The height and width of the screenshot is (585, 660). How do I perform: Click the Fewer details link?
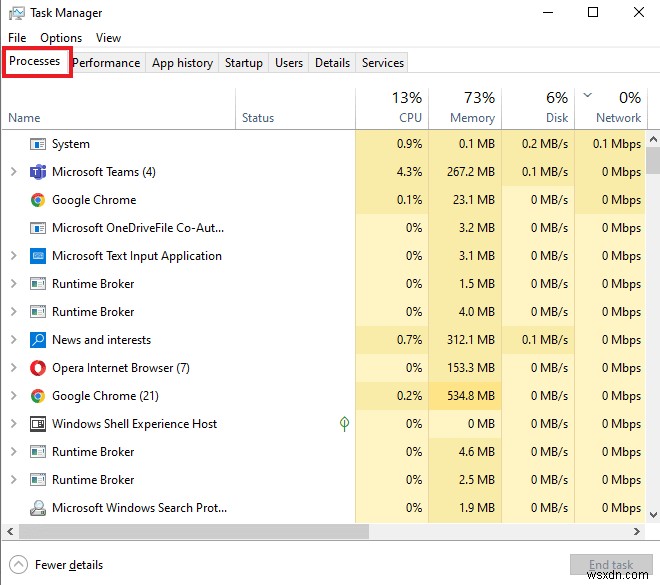point(69,565)
